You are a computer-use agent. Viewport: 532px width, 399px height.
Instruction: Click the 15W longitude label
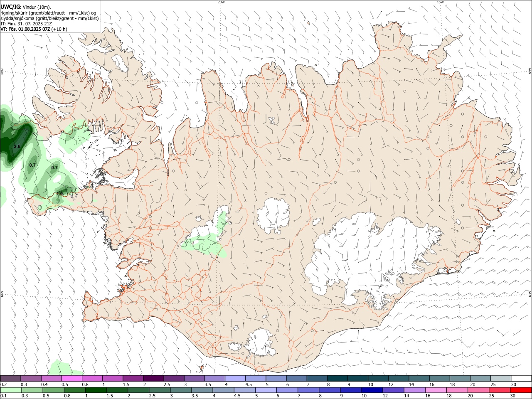[440, 2]
